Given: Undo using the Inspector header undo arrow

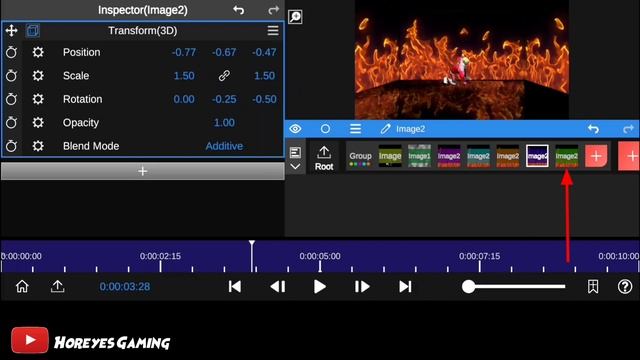Looking at the screenshot, I should pos(238,10).
